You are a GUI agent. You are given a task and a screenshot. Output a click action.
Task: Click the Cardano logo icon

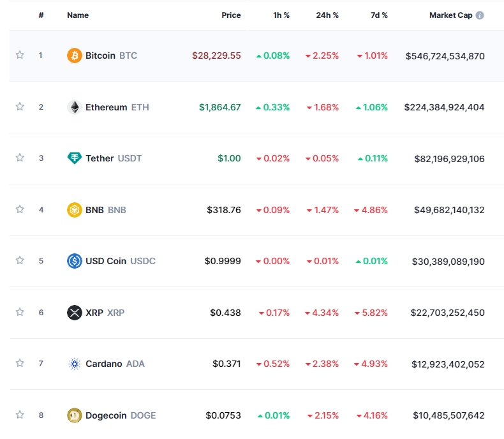point(75,364)
